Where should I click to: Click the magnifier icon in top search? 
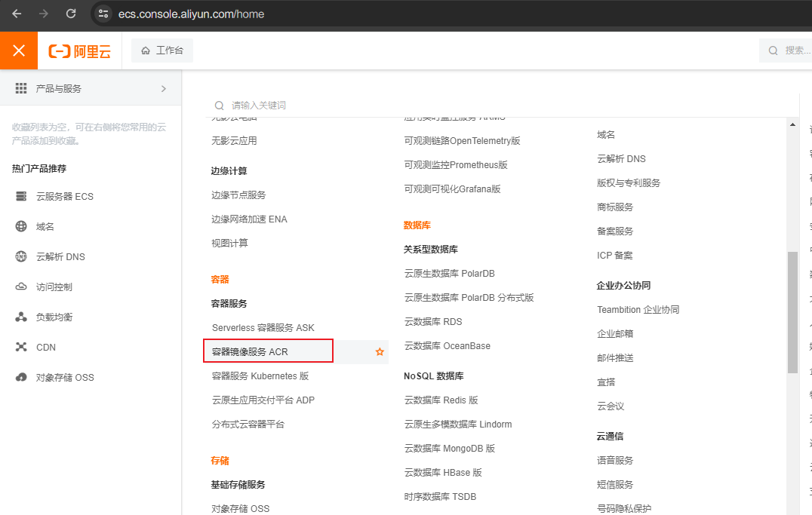click(x=774, y=51)
